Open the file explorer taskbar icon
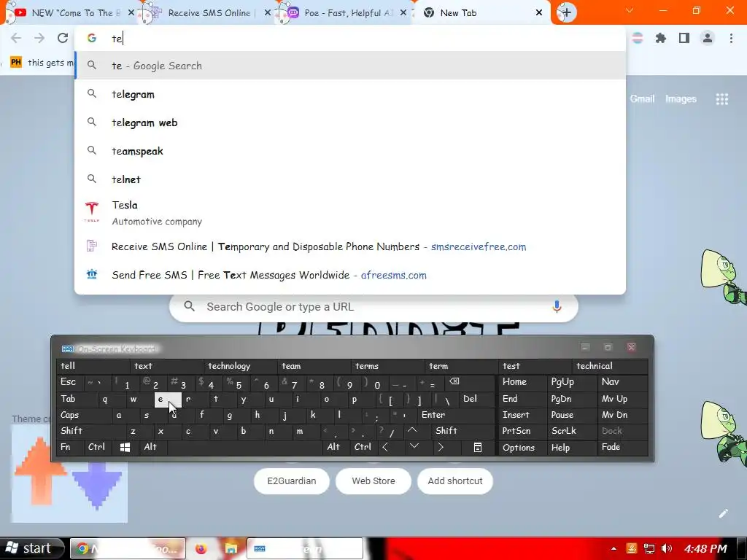Image resolution: width=747 pixels, height=560 pixels. (231, 548)
